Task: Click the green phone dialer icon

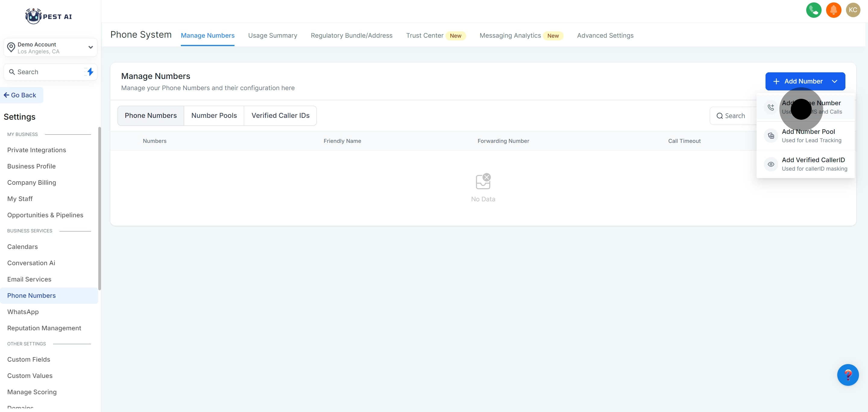Action: click(x=813, y=10)
